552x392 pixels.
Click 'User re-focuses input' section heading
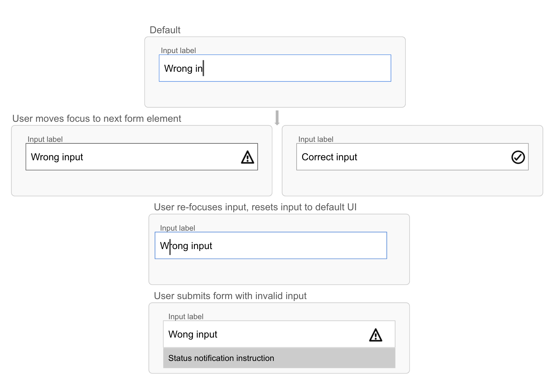pos(255,207)
